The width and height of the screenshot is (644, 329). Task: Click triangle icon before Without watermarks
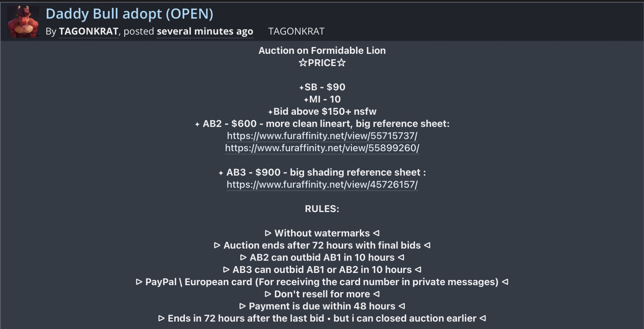pyautogui.click(x=268, y=233)
